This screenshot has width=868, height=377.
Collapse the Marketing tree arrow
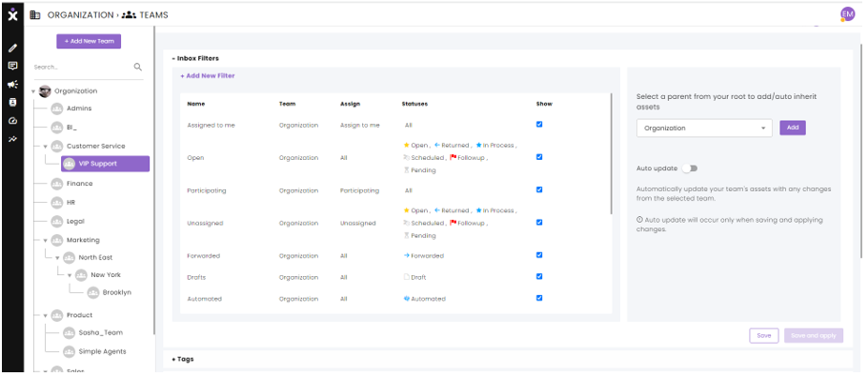(x=46, y=241)
